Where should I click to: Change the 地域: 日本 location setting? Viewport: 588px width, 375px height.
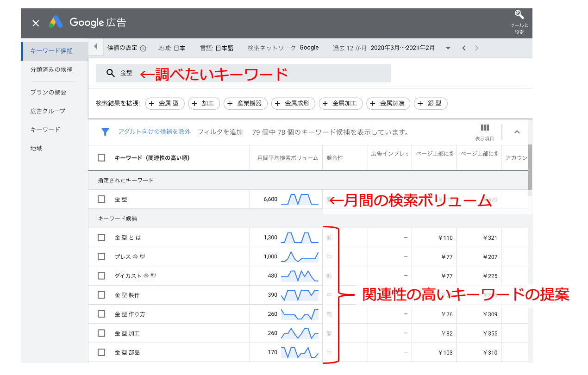point(172,48)
